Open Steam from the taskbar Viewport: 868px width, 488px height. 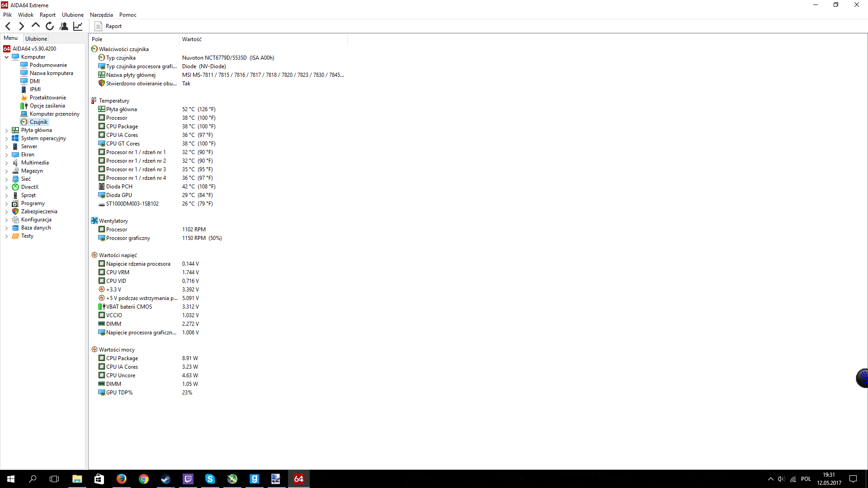point(165,479)
